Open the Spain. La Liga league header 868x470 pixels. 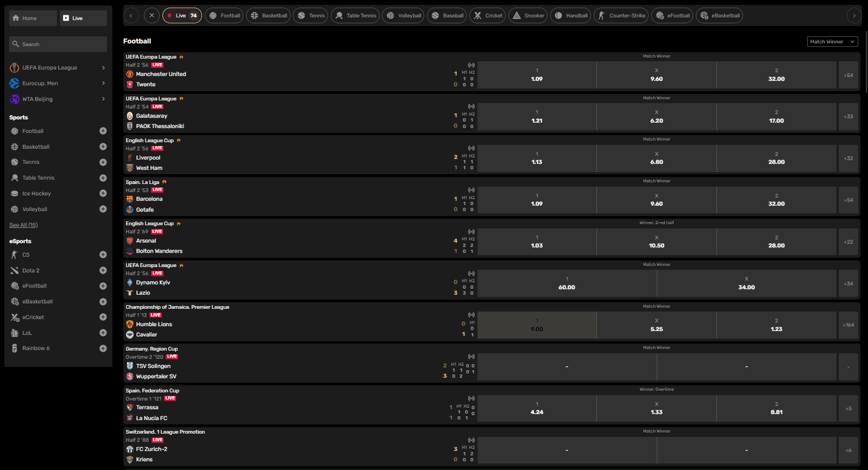tap(142, 182)
